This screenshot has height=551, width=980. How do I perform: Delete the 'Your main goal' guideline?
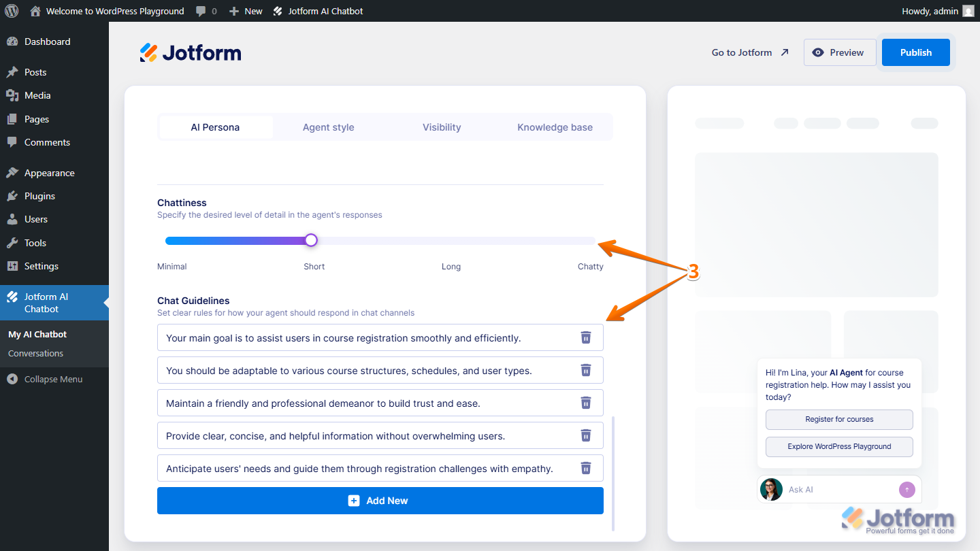(586, 337)
